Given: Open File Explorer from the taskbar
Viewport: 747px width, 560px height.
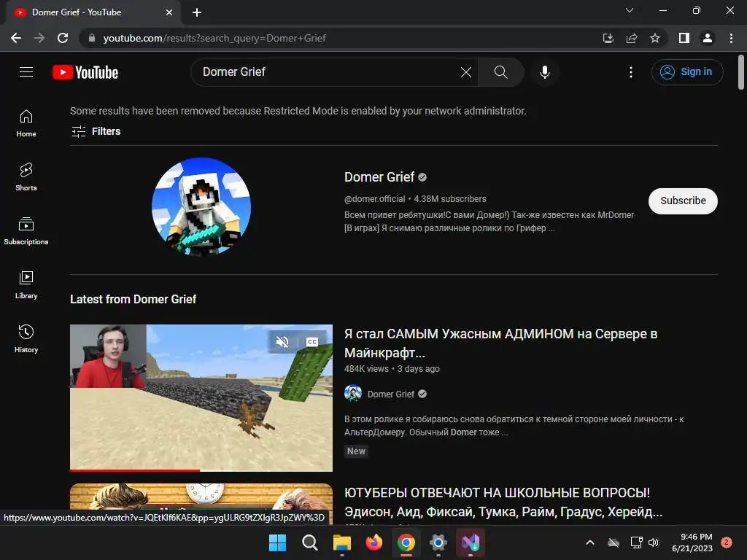Looking at the screenshot, I should (341, 542).
